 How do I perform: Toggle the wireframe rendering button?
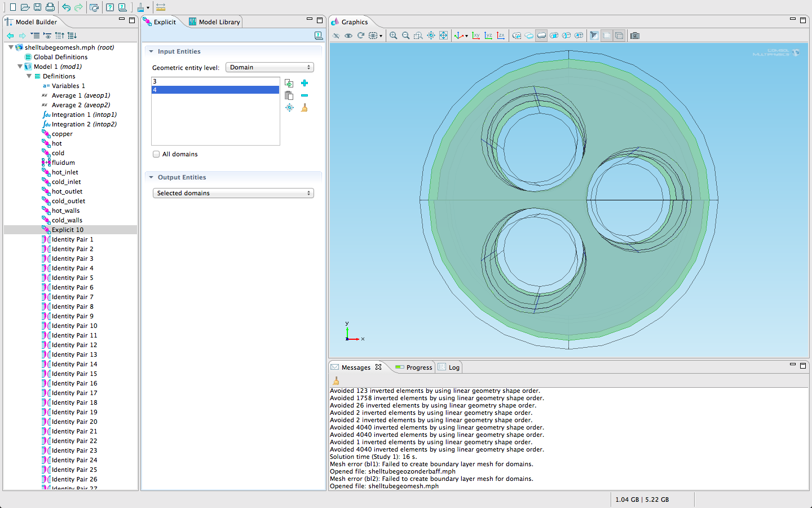[x=619, y=36]
